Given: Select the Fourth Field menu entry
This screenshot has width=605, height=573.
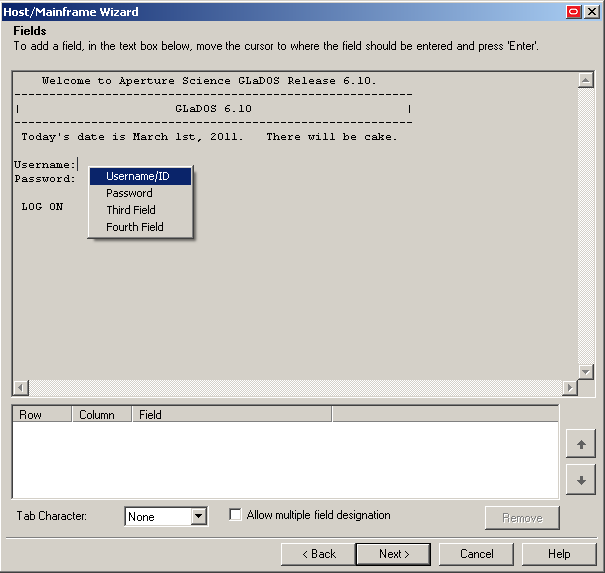Looking at the screenshot, I should coord(140,227).
